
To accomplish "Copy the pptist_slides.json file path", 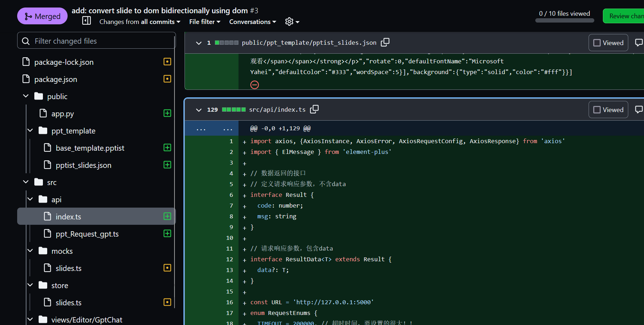I will 385,42.
